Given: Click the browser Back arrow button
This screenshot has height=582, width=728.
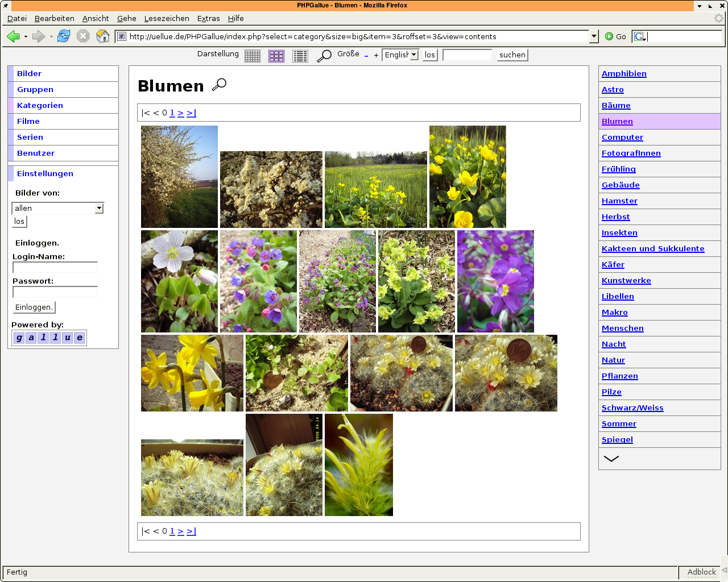Looking at the screenshot, I should 13,37.
